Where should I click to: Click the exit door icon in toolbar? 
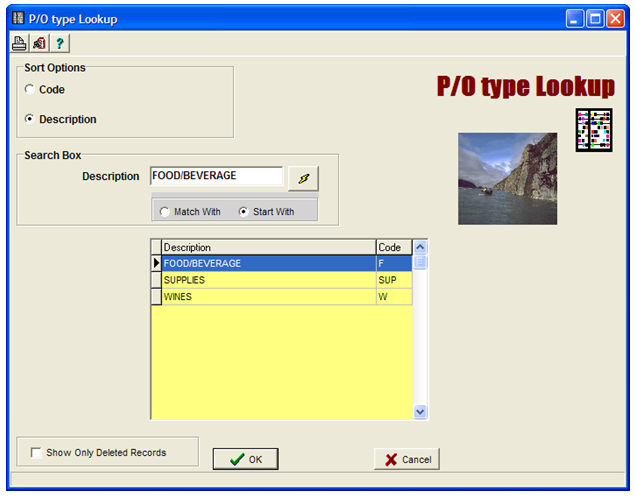[x=39, y=43]
